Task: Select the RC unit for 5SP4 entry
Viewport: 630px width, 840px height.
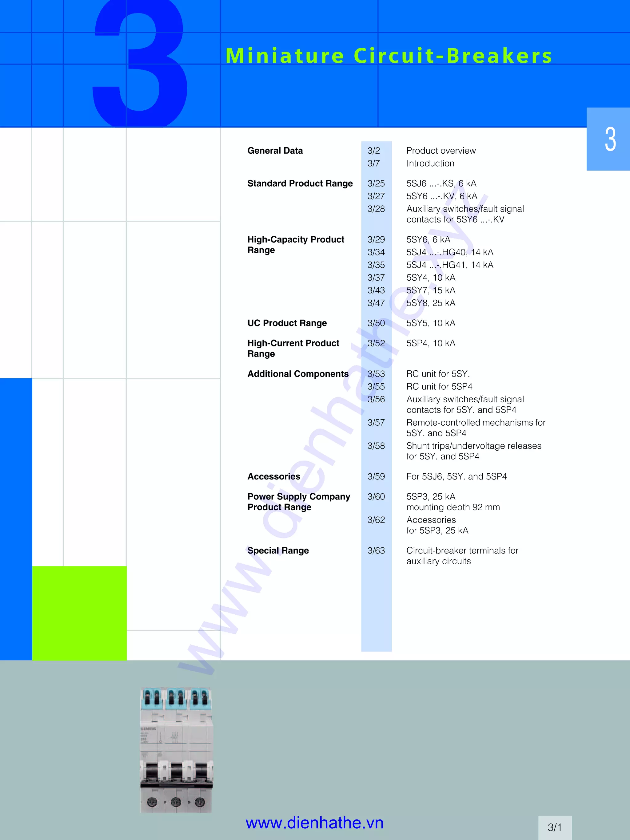Action: [439, 387]
